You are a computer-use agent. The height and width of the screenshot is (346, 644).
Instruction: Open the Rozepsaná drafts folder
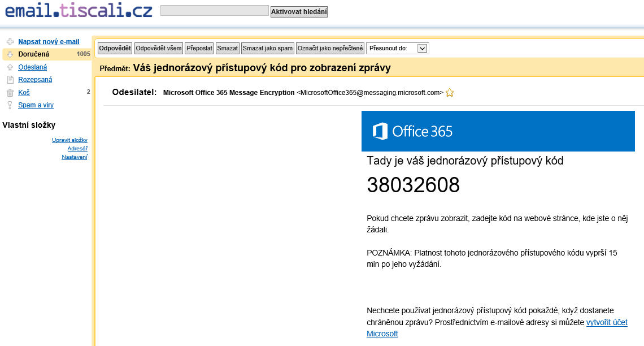tap(35, 80)
